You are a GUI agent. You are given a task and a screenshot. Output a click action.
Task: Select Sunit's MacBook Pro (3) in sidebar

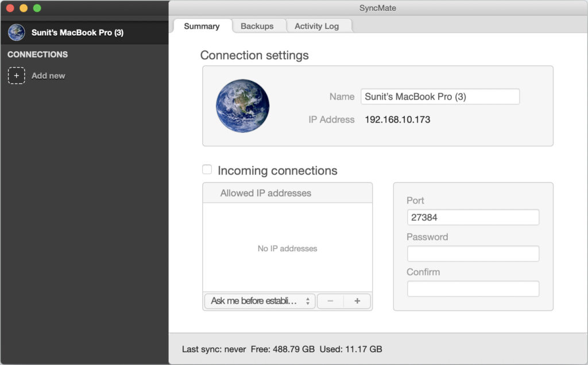(77, 33)
